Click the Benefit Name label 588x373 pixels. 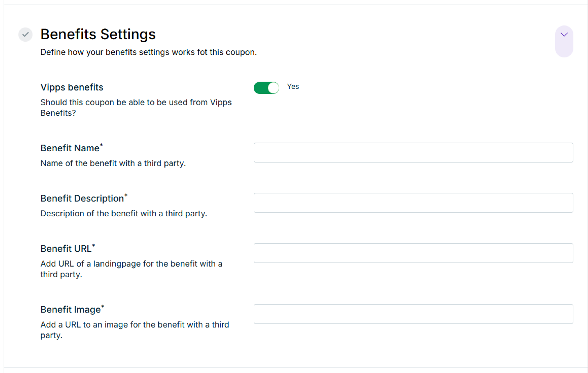(70, 148)
